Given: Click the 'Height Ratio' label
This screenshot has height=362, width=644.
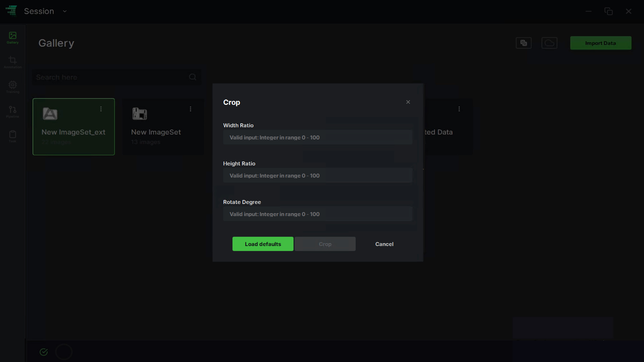Looking at the screenshot, I should pos(239,164).
